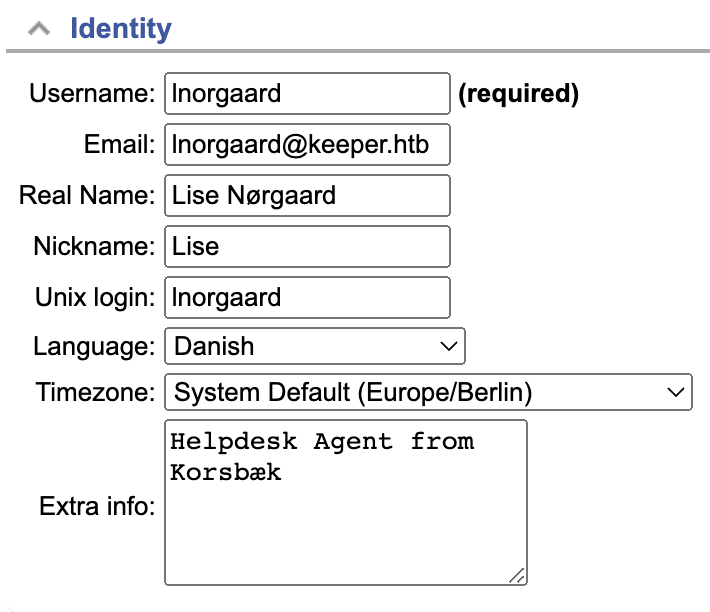Viewport: 710px width, 612px height.
Task: Select the Email input field
Action: (307, 144)
